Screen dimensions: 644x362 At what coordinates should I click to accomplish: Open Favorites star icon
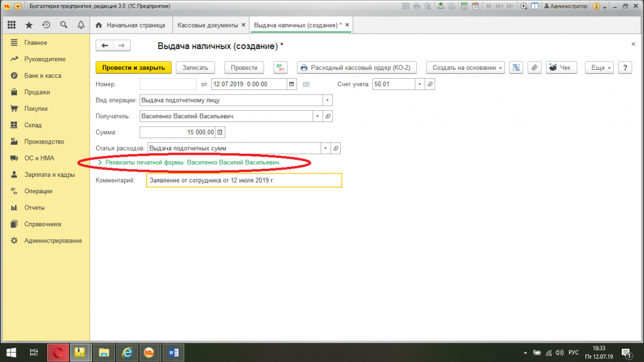pos(29,25)
